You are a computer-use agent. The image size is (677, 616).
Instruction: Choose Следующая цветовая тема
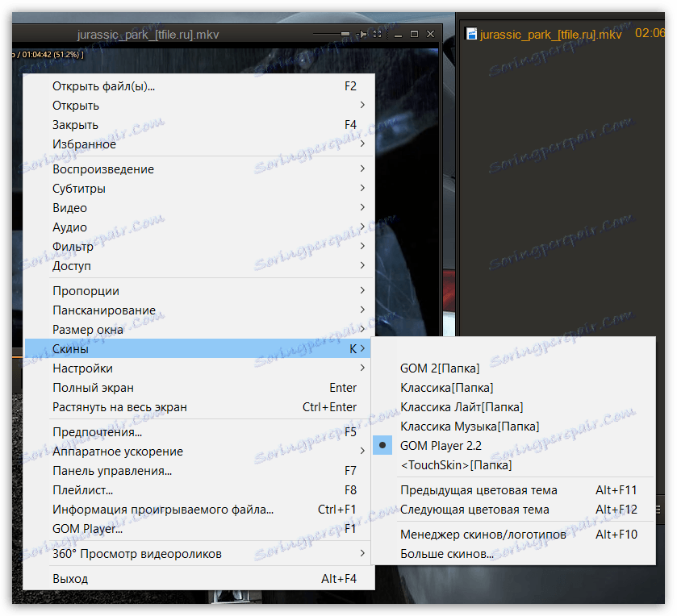[513, 510]
